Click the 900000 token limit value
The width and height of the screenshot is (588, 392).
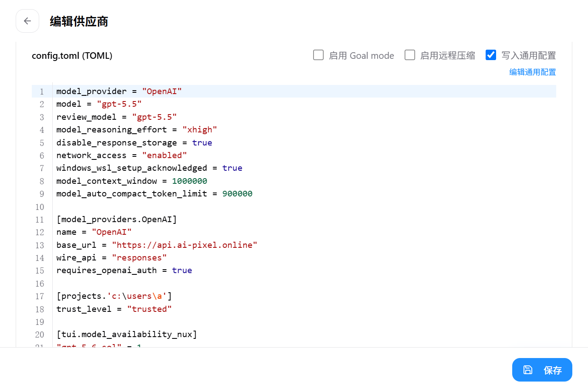[x=237, y=194]
